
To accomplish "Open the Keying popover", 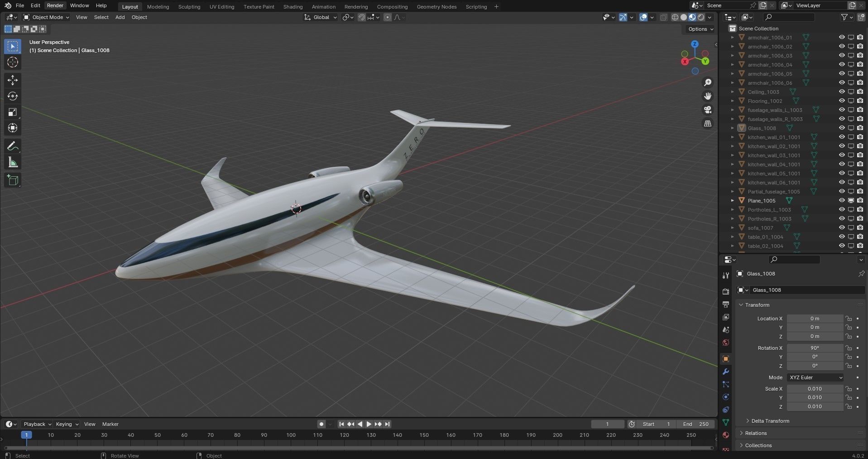I will (x=67, y=424).
